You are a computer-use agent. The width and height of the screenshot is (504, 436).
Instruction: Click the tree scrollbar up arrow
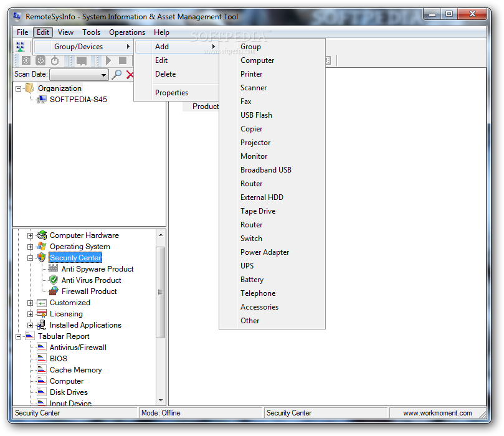[x=161, y=235]
